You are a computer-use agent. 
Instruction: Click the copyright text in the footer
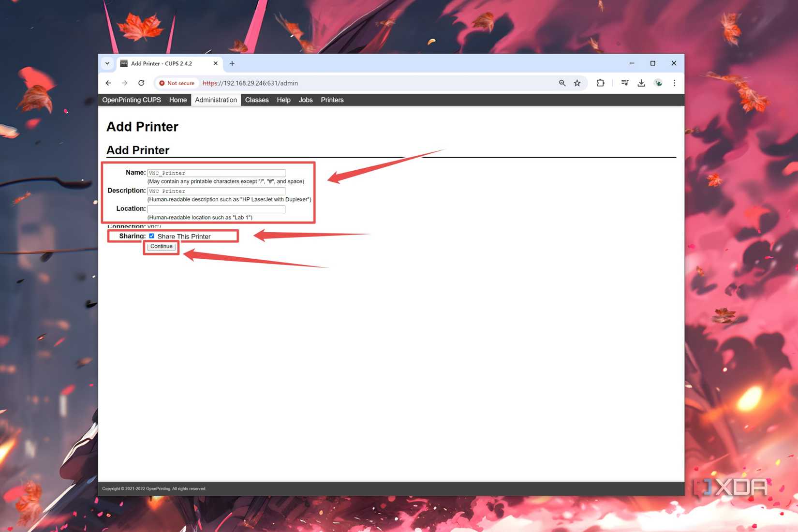[154, 489]
